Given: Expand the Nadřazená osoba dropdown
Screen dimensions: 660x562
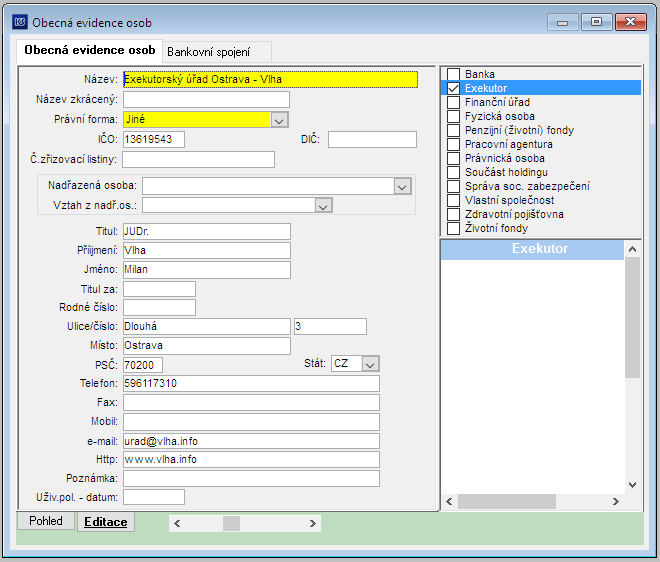Looking at the screenshot, I should point(402,186).
